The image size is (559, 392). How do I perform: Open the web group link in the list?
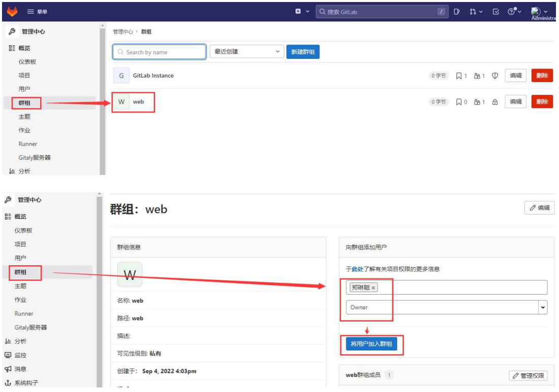pyautogui.click(x=138, y=102)
